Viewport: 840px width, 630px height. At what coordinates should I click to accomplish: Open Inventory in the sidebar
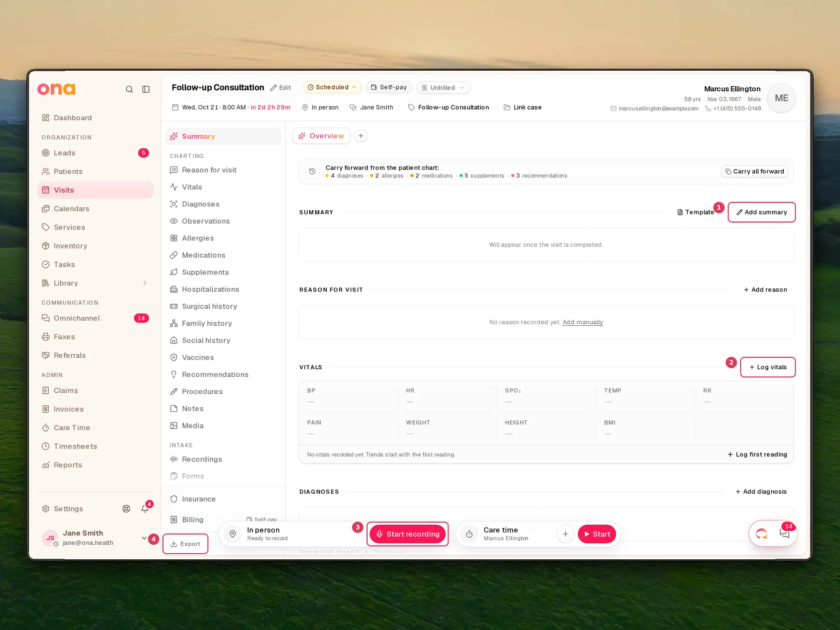click(x=95, y=246)
